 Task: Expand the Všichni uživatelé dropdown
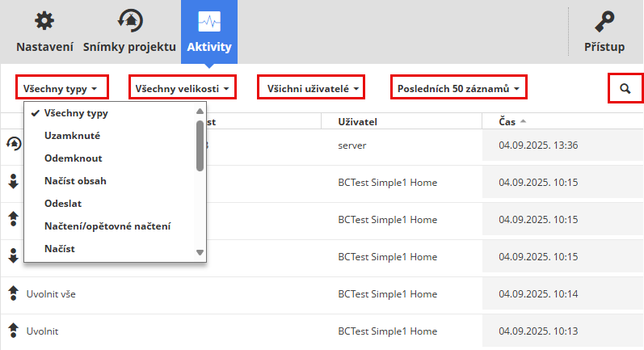coord(310,87)
